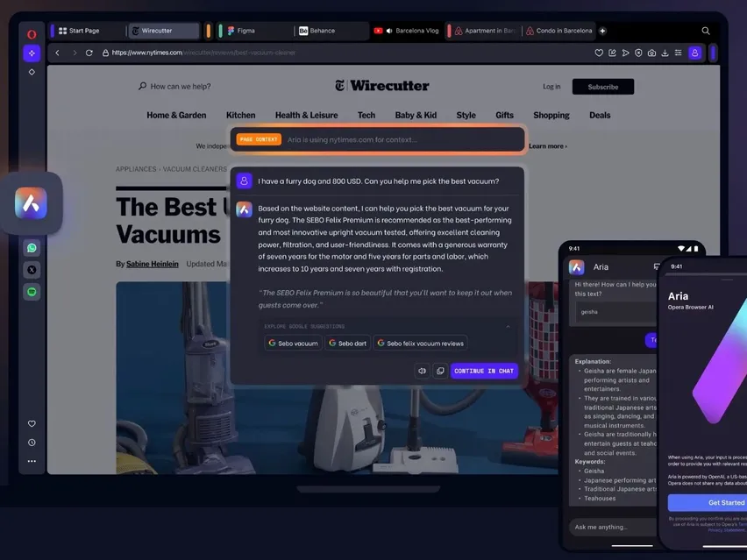Select the Wirecutter tab
This screenshot has height=560, width=747.
(164, 31)
